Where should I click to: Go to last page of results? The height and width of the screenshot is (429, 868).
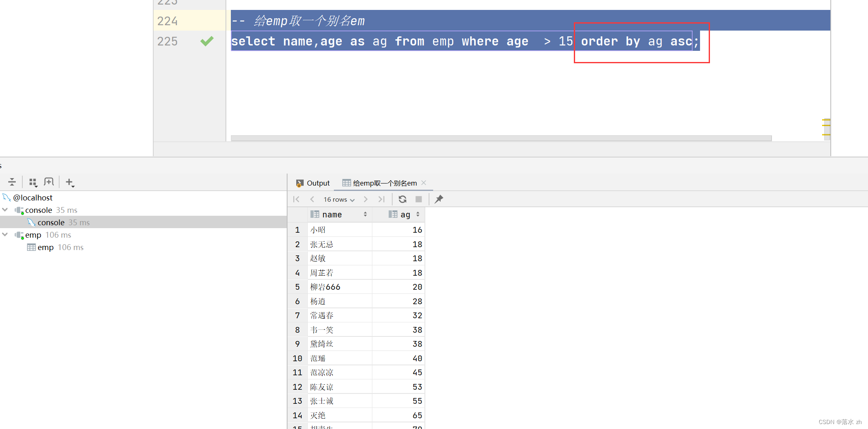[381, 199]
